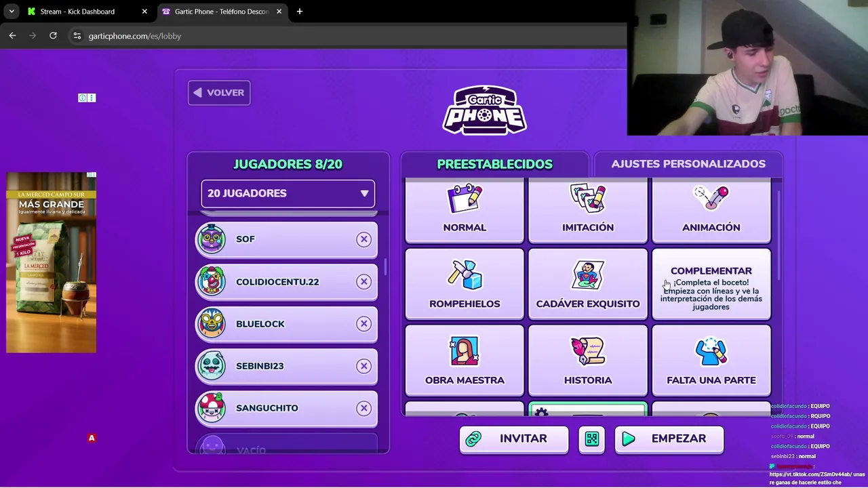
Task: Open the 20 Jugadores dropdown
Action: point(288,193)
